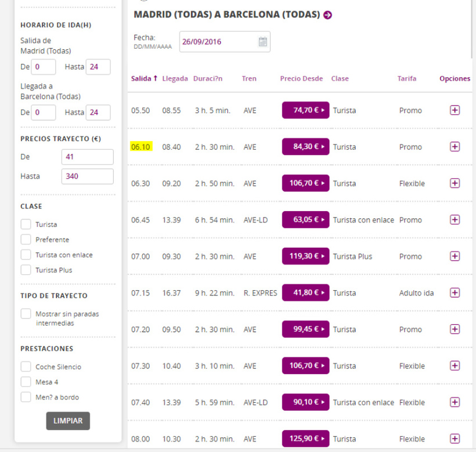The height and width of the screenshot is (452, 476).
Task: Expand options for the 05.50 train
Action: [x=455, y=110]
